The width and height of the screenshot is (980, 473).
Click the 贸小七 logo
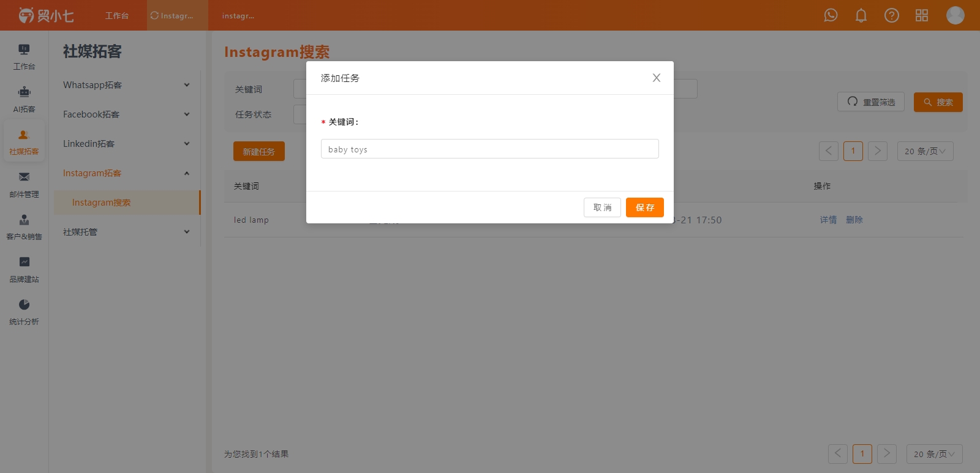(46, 15)
